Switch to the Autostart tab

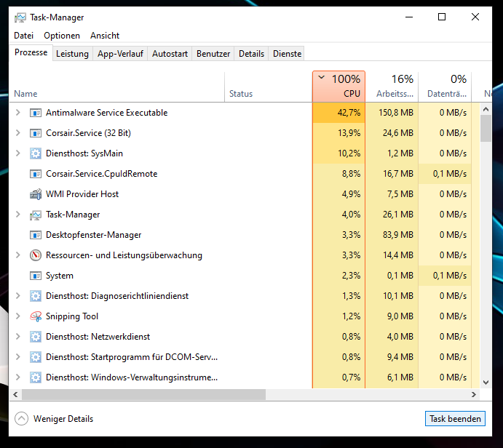tap(170, 54)
